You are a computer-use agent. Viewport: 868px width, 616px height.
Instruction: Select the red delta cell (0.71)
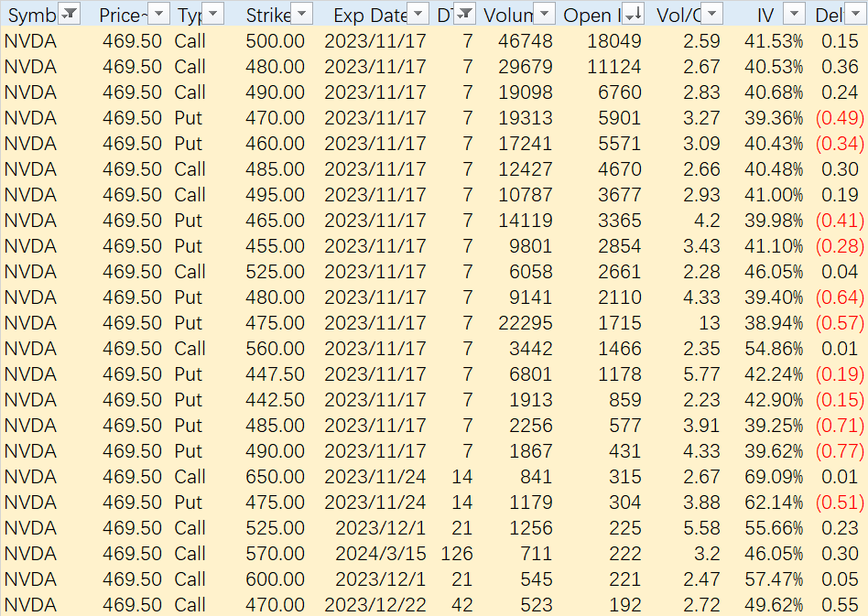coord(840,425)
